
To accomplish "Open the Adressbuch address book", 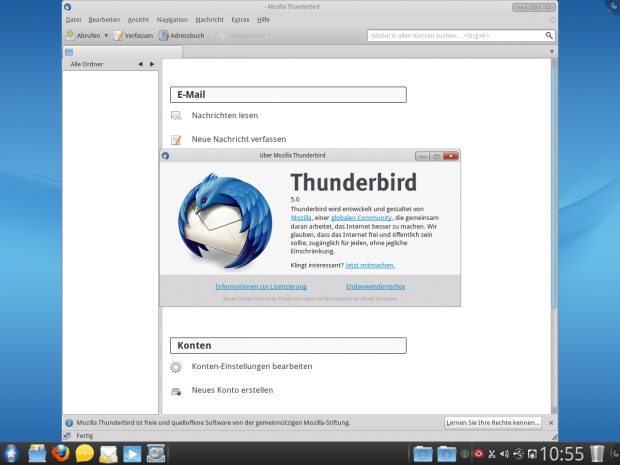I will point(182,36).
